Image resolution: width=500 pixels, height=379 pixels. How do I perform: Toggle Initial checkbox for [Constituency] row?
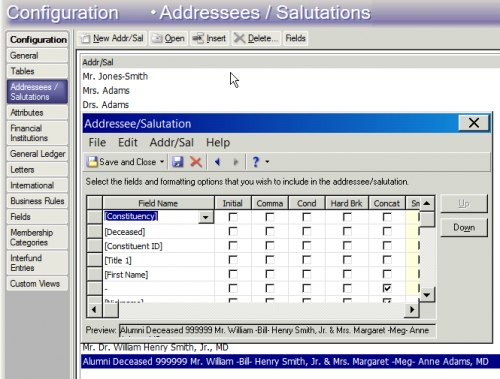[233, 217]
